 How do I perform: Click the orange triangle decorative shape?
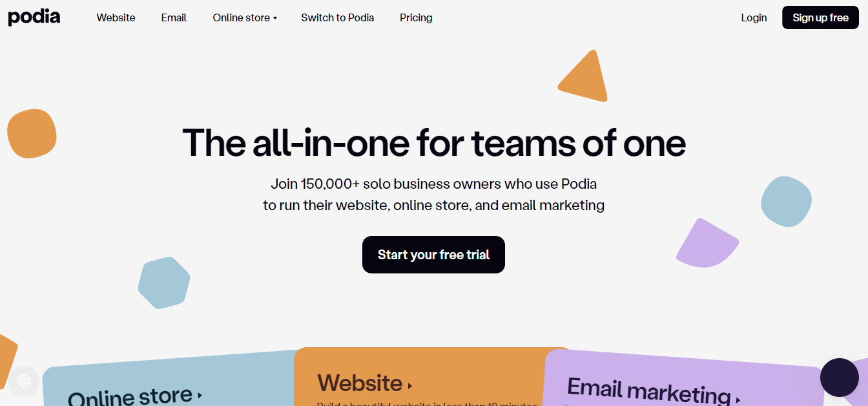[584, 76]
